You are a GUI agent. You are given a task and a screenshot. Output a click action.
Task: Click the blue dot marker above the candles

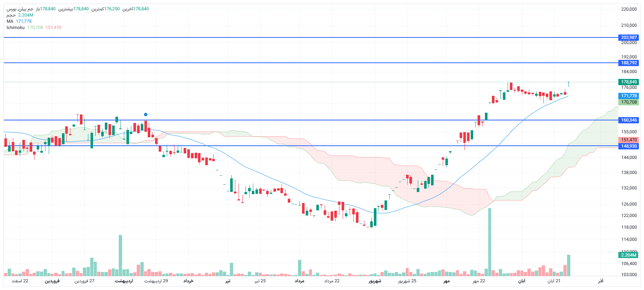point(146,115)
